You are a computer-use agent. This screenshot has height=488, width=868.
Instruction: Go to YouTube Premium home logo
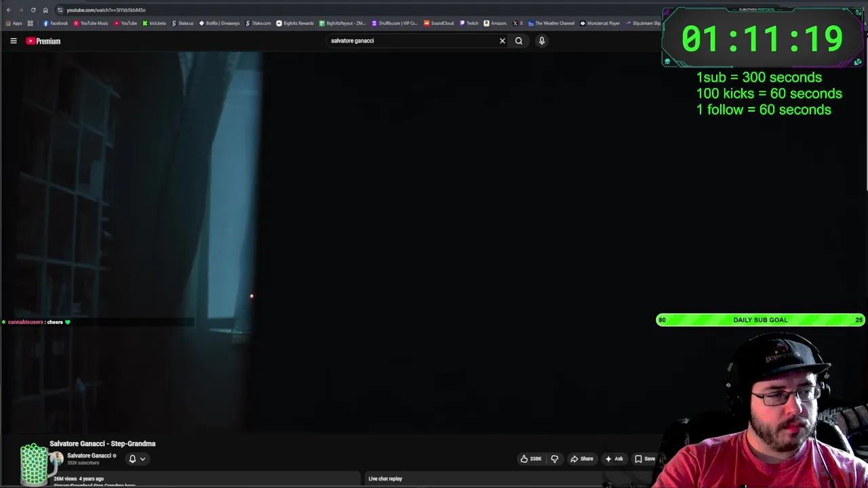coord(43,41)
